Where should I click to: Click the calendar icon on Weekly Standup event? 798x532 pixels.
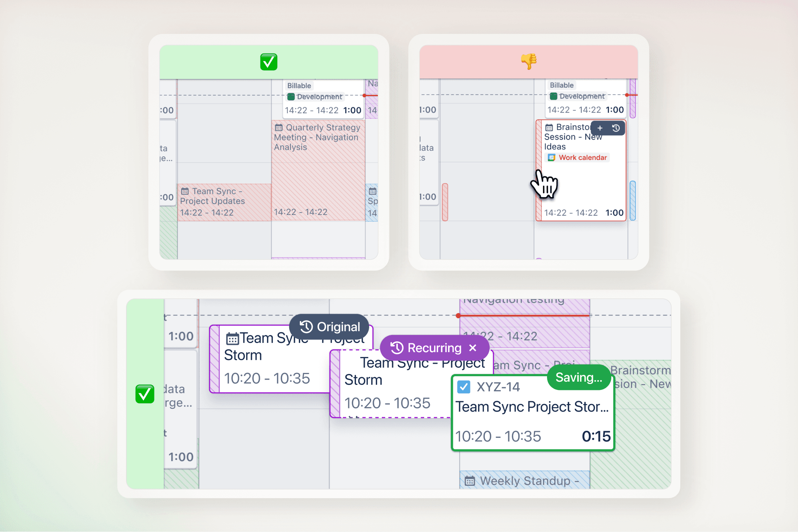(x=470, y=481)
